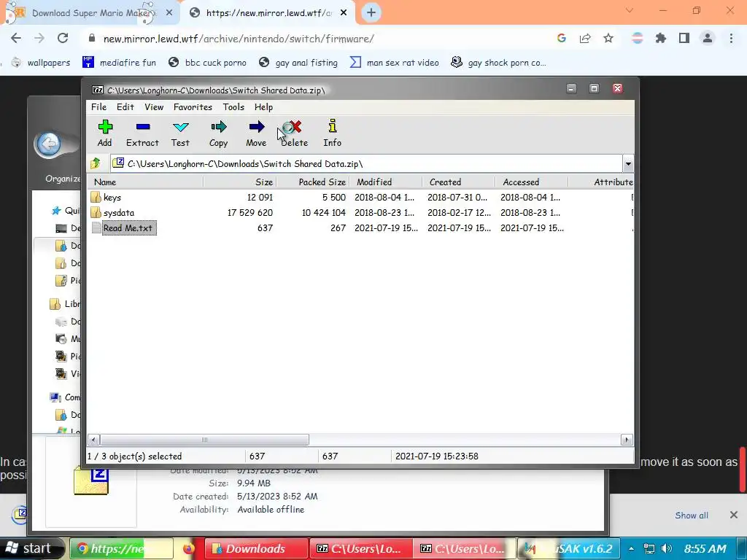The height and width of the screenshot is (560, 747).
Task: Choose the Move toolbar icon
Action: 256,133
